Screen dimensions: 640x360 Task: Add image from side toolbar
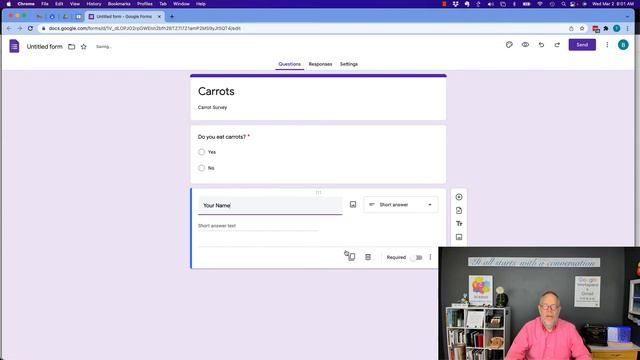[459, 237]
